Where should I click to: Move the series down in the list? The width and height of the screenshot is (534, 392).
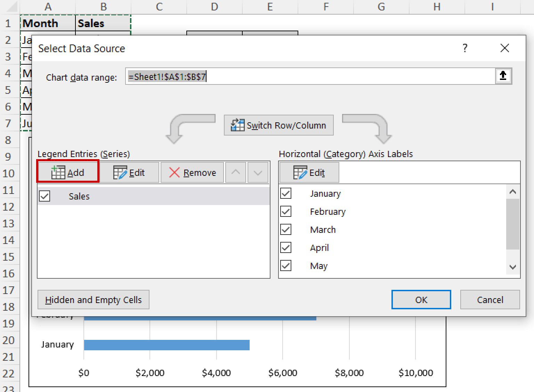(258, 172)
